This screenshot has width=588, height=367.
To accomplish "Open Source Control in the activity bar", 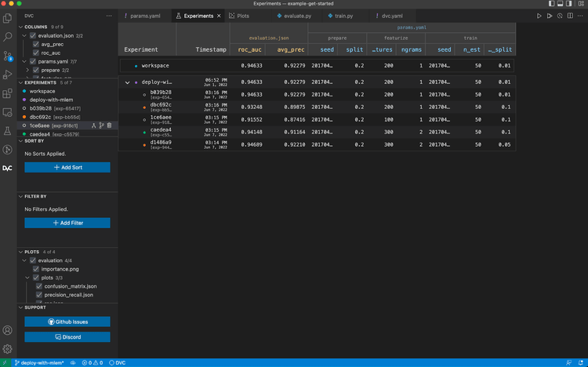I will tap(8, 56).
